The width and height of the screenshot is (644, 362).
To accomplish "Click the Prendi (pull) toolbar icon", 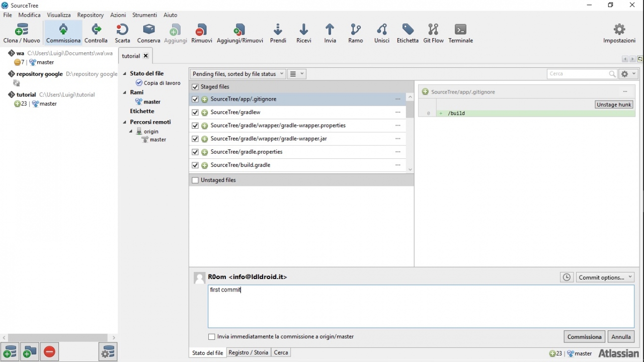I will click(278, 33).
